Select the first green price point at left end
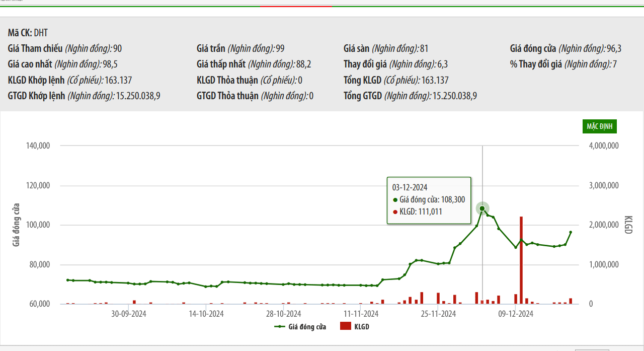 (67, 280)
